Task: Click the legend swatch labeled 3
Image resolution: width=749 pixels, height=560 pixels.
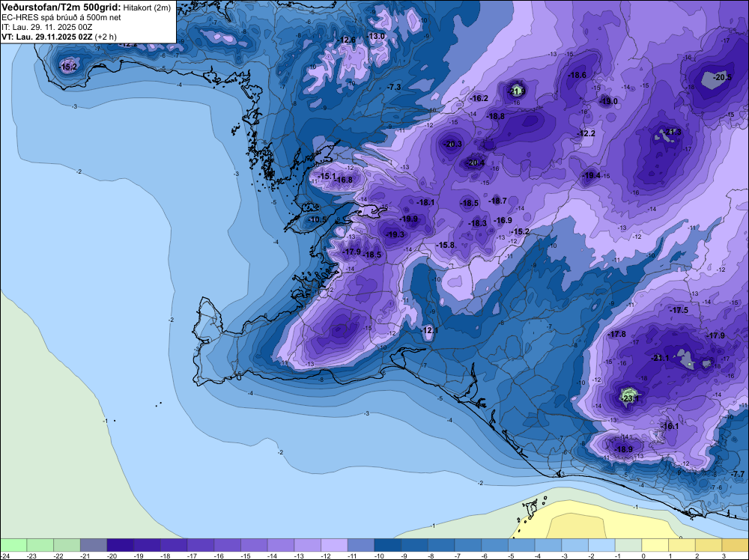Action: point(736,545)
